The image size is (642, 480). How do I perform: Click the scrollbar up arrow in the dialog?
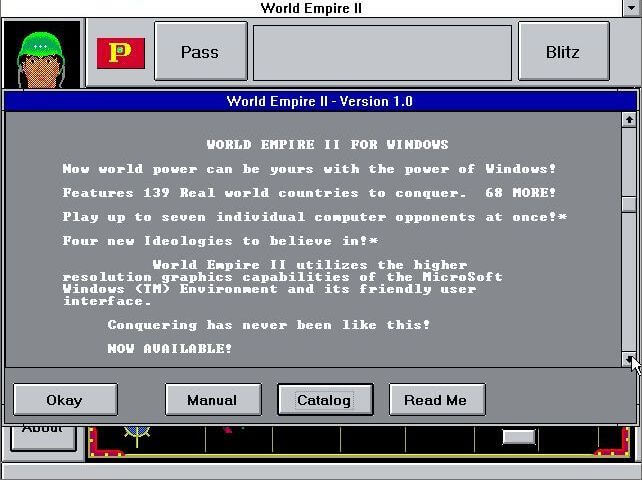pyautogui.click(x=628, y=120)
